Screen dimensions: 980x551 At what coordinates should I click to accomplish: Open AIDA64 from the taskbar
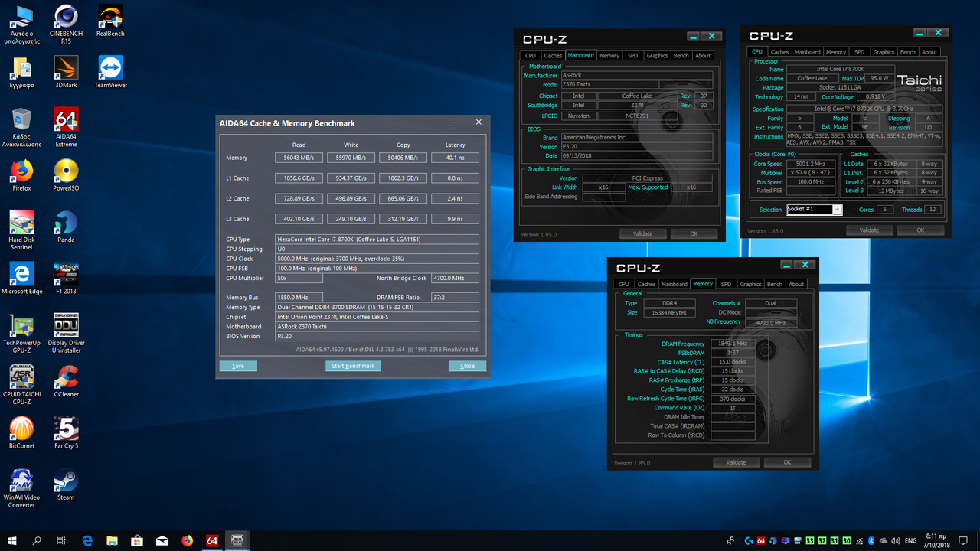tap(212, 540)
